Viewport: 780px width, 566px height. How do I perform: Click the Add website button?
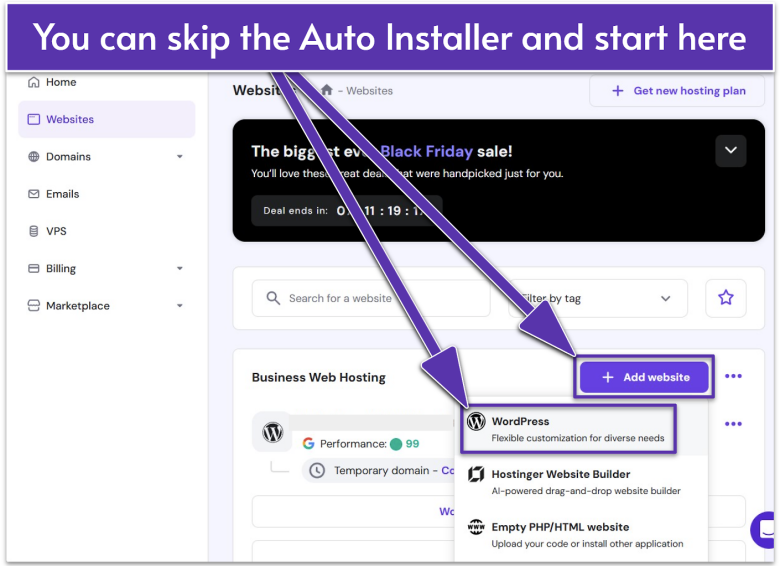644,377
